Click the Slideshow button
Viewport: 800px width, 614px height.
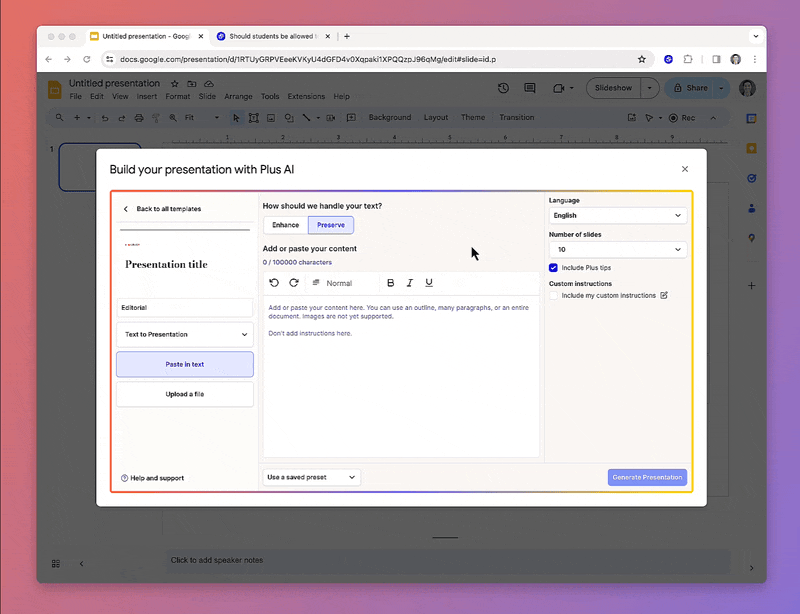click(613, 88)
